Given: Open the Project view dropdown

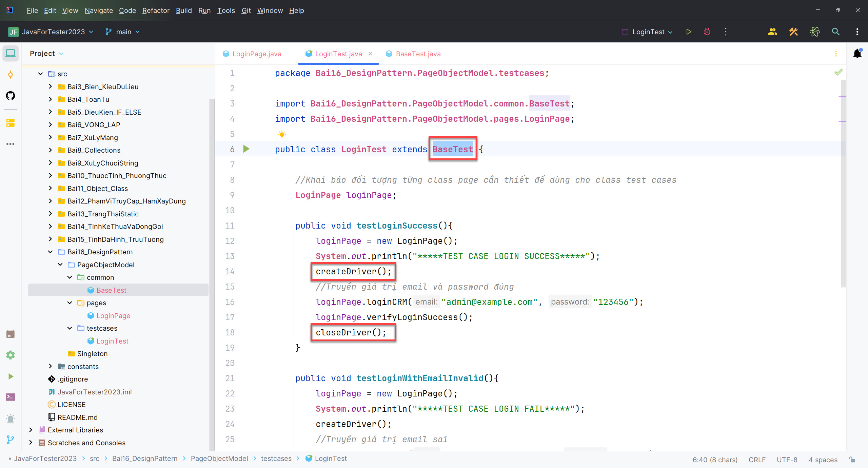Looking at the screenshot, I should [46, 54].
